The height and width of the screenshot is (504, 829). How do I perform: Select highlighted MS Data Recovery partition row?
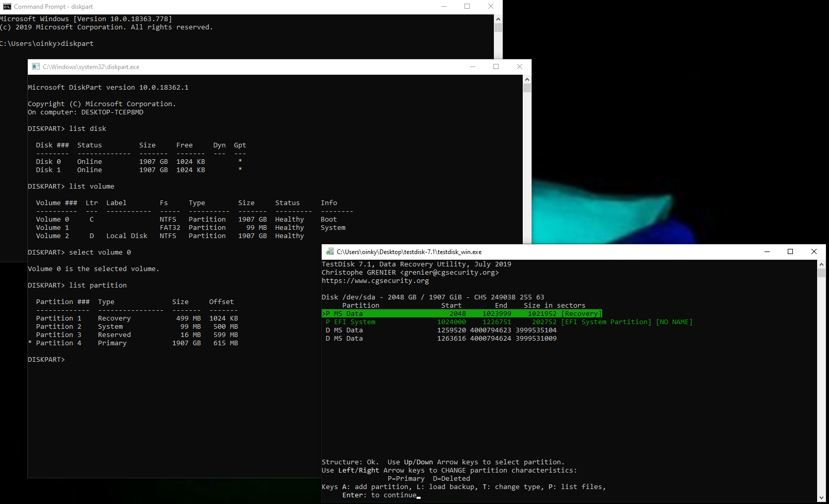(x=462, y=314)
